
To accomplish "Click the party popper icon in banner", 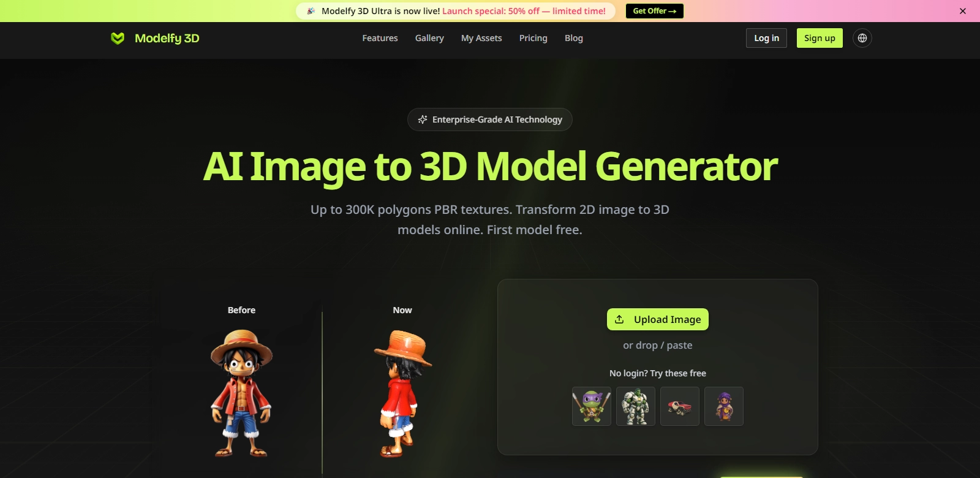I will pyautogui.click(x=311, y=11).
